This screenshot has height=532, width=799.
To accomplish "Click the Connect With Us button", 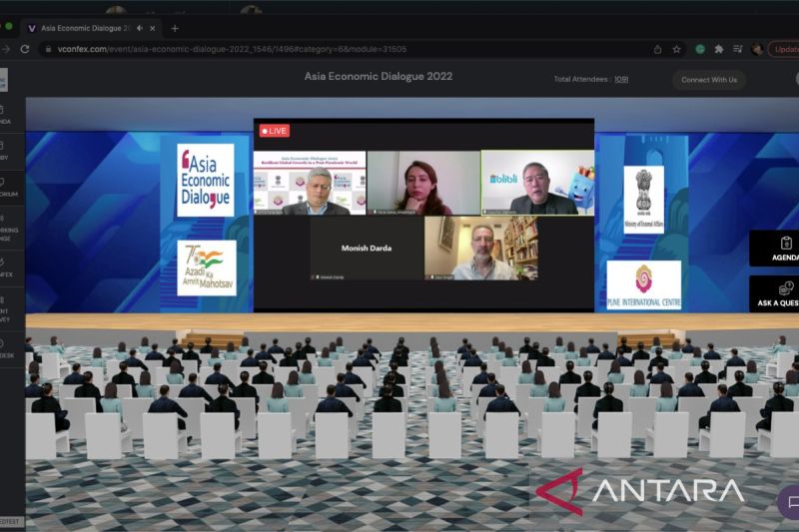I will coord(709,80).
